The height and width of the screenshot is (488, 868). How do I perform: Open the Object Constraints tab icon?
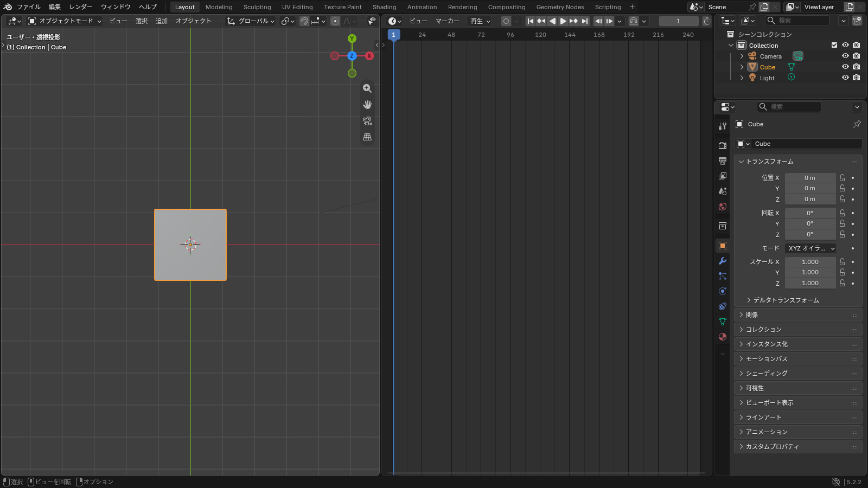(x=723, y=306)
